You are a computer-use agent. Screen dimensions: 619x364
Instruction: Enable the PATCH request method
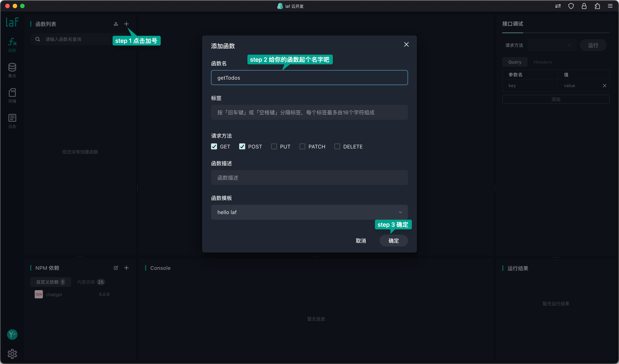(x=302, y=146)
